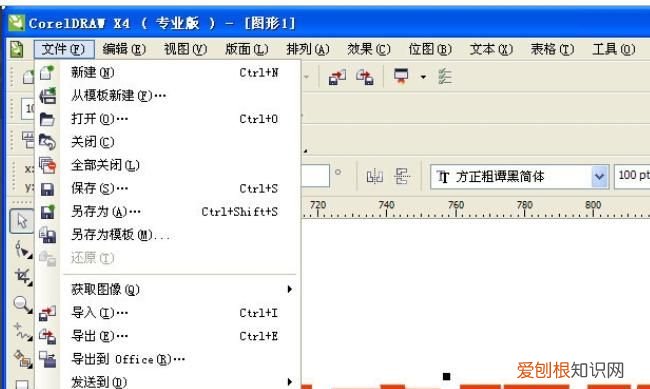Open the 位图(B) menu
The width and height of the screenshot is (650, 389).
(x=430, y=49)
